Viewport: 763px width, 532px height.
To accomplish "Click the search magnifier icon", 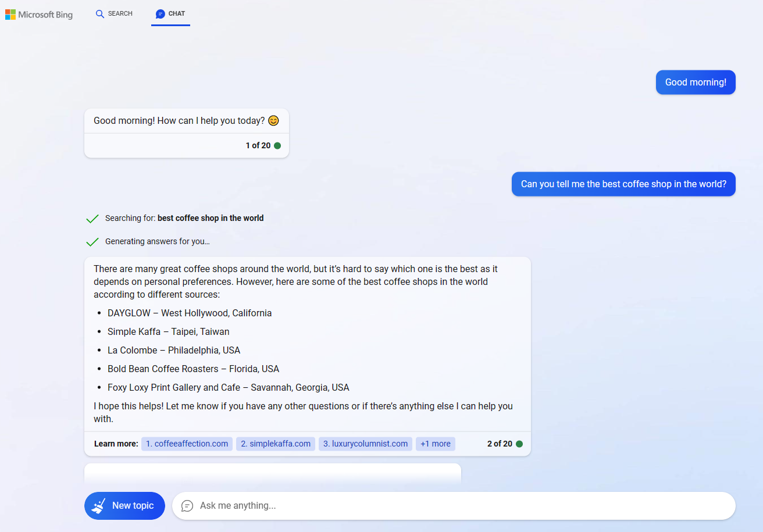I will [x=100, y=14].
